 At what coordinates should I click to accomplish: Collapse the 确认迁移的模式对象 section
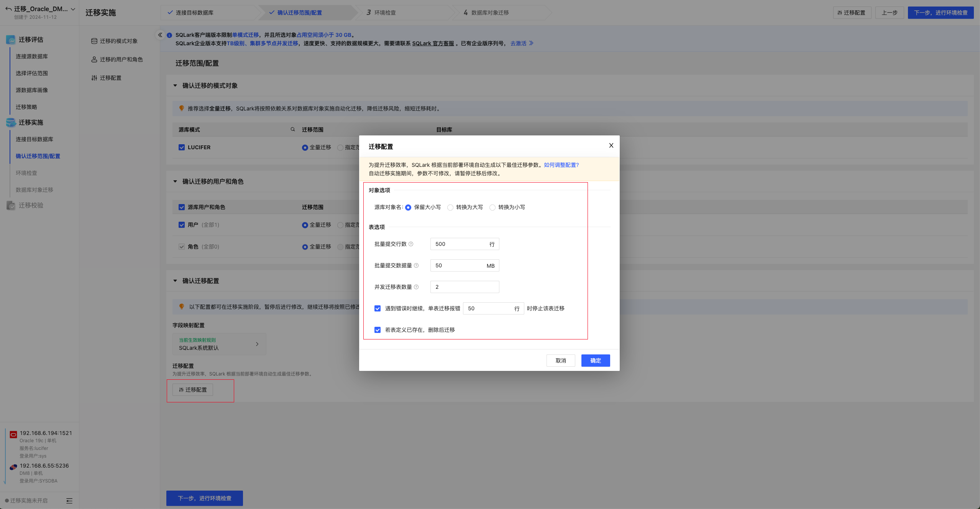[x=175, y=85]
